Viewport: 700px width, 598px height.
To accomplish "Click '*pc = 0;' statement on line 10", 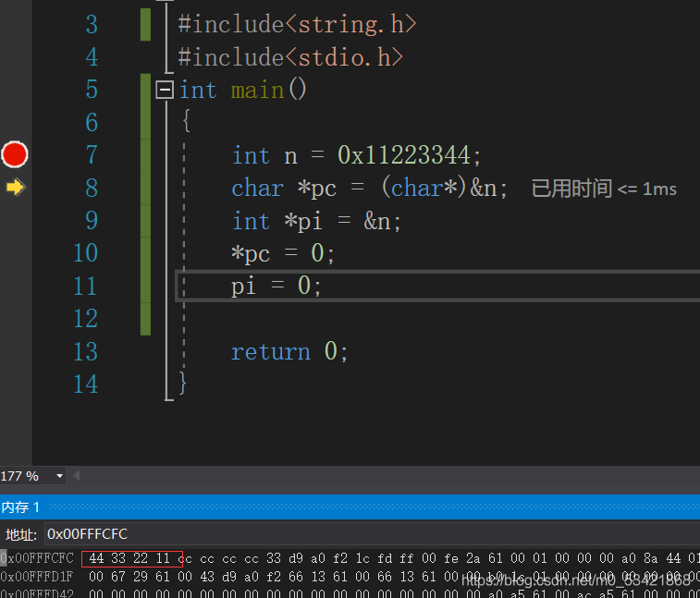I will click(x=283, y=253).
